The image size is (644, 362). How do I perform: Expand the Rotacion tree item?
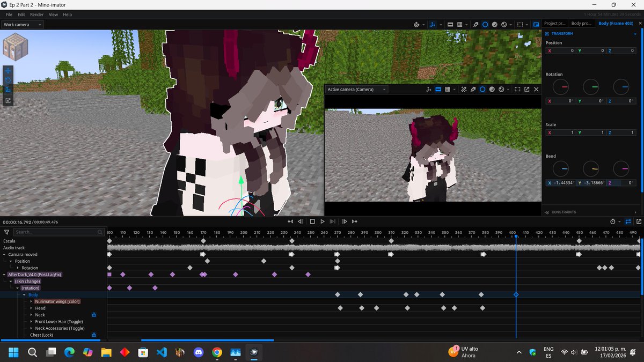click(18, 268)
